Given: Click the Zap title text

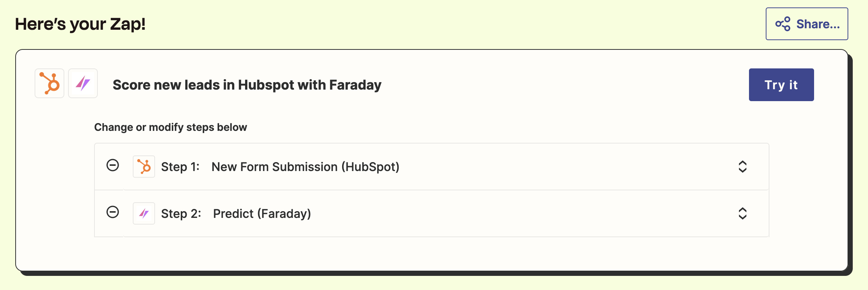Looking at the screenshot, I should click(247, 85).
